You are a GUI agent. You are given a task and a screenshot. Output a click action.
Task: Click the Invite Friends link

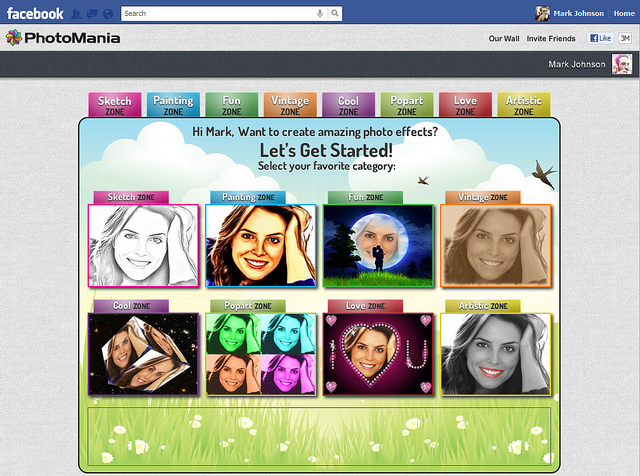(551, 38)
